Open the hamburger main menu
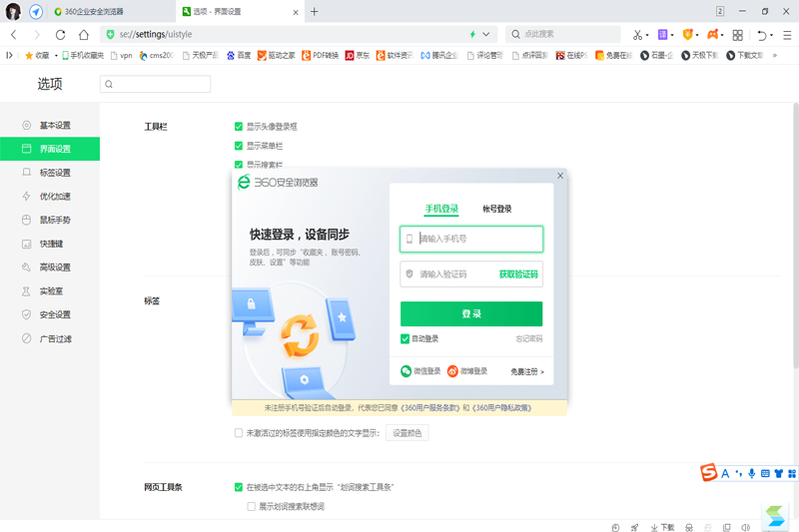 [787, 35]
